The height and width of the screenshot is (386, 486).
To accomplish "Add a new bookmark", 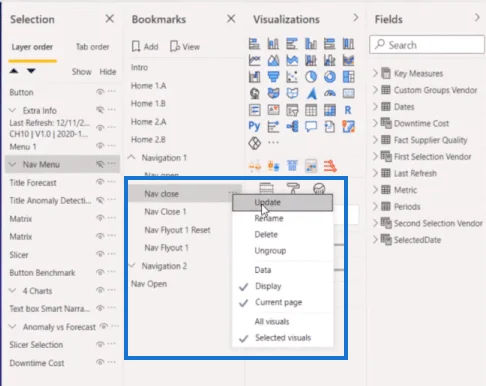I will coord(145,47).
